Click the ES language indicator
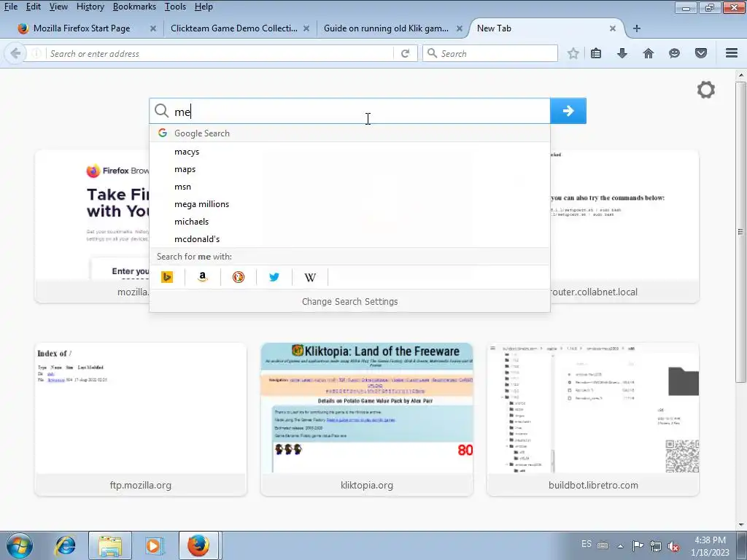 pyautogui.click(x=587, y=544)
